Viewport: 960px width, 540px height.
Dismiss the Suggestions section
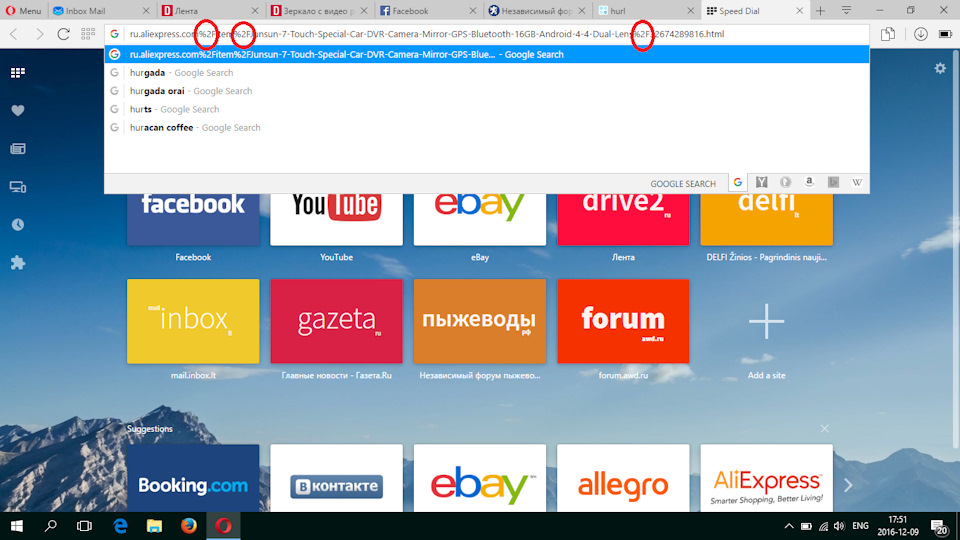tap(825, 429)
